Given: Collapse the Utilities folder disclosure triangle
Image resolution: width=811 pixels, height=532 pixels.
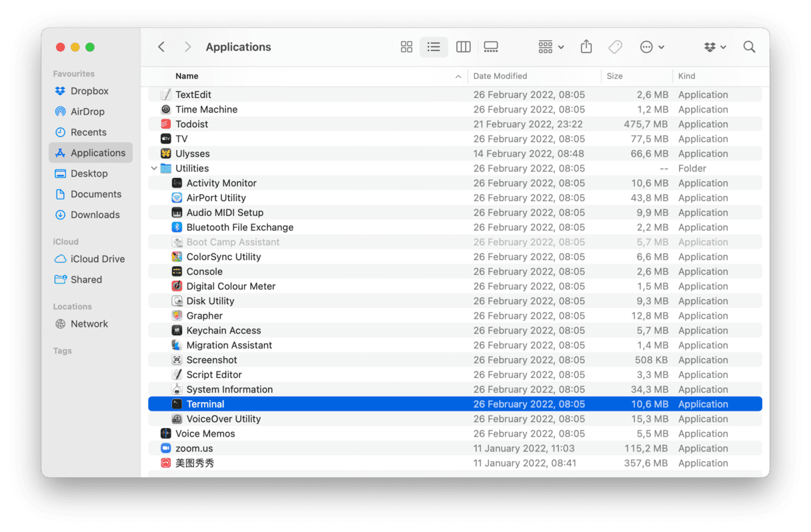Looking at the screenshot, I should (154, 169).
